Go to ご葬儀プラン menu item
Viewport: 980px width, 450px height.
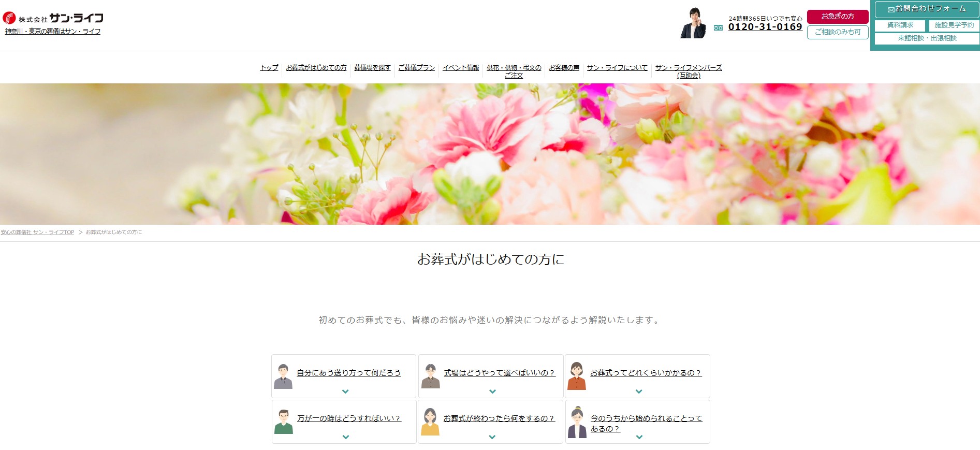point(417,68)
